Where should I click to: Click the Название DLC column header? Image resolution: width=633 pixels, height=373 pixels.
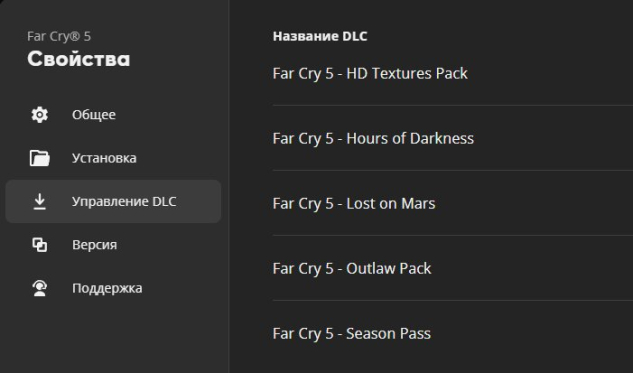click(x=320, y=36)
